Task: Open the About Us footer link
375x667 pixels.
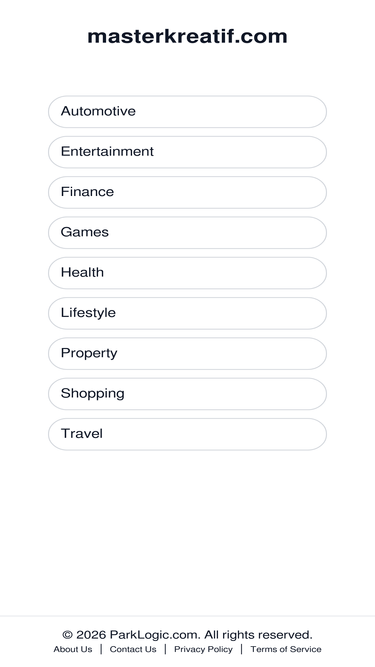Action: pos(73,649)
